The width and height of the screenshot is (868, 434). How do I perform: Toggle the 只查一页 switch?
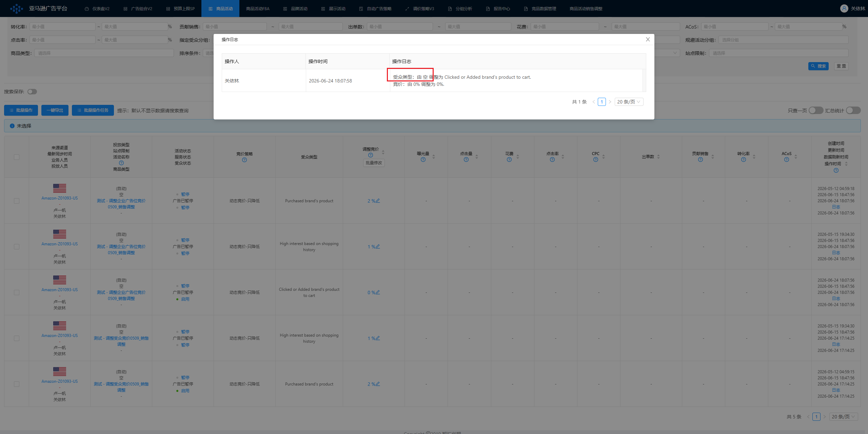[816, 110]
